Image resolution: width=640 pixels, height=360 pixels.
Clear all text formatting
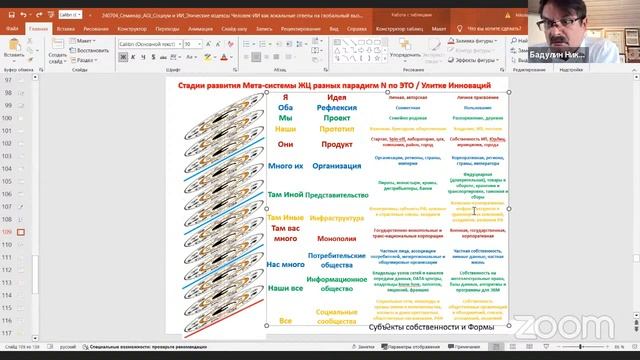tap(231, 44)
